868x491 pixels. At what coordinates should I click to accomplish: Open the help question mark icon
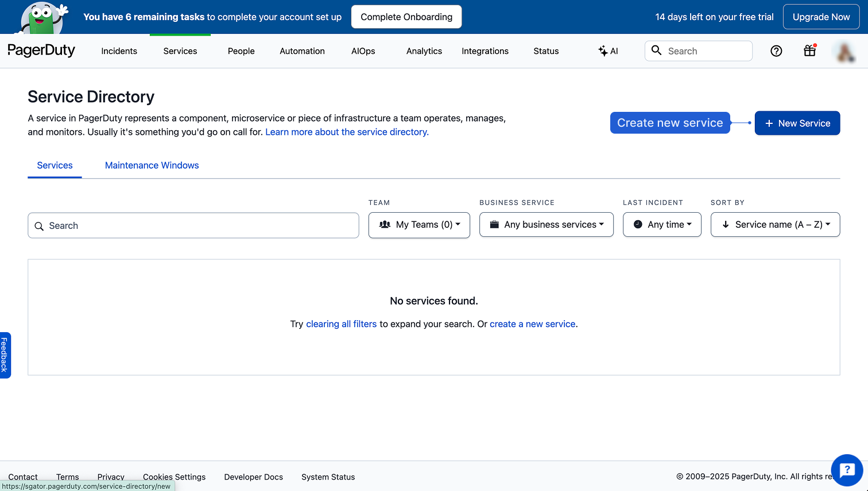point(776,51)
